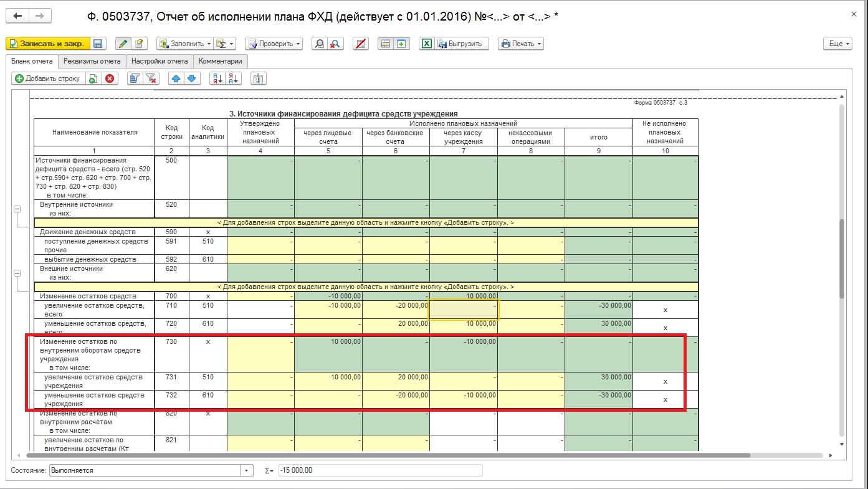
Task: Click the sum field showing -15 000,00
Action: [380, 470]
